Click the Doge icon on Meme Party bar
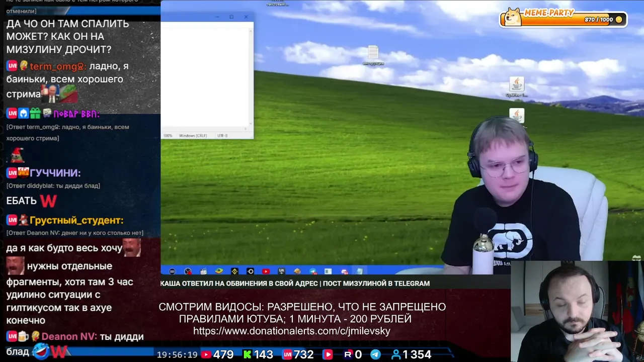The image size is (644, 362). coord(513,16)
